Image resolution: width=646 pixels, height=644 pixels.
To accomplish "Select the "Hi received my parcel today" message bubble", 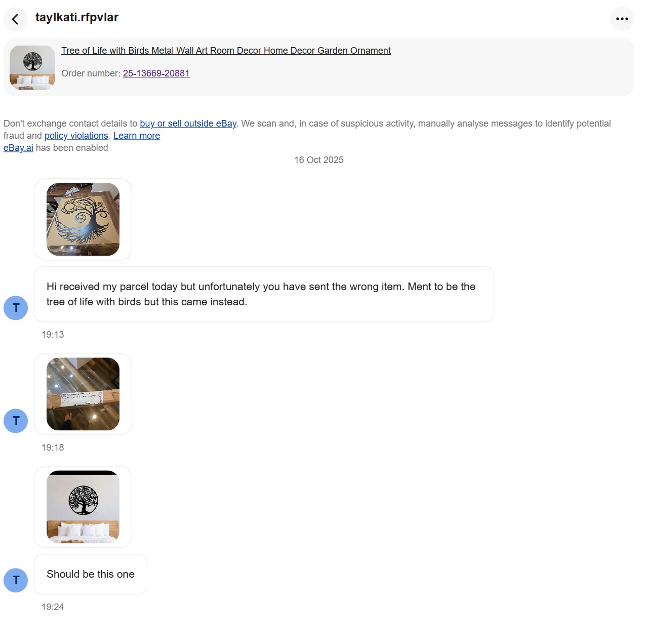I will click(264, 294).
